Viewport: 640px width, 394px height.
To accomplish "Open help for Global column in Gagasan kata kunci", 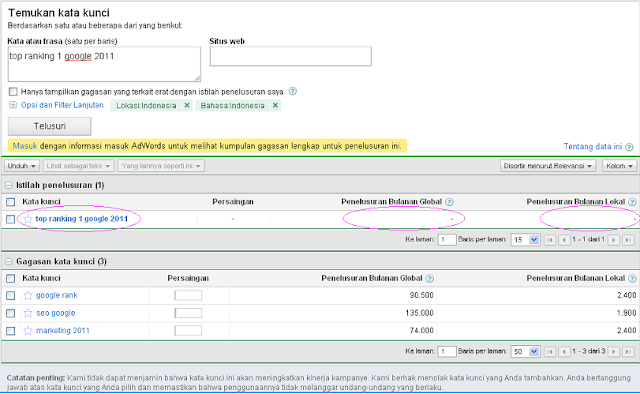I will pyautogui.click(x=429, y=278).
